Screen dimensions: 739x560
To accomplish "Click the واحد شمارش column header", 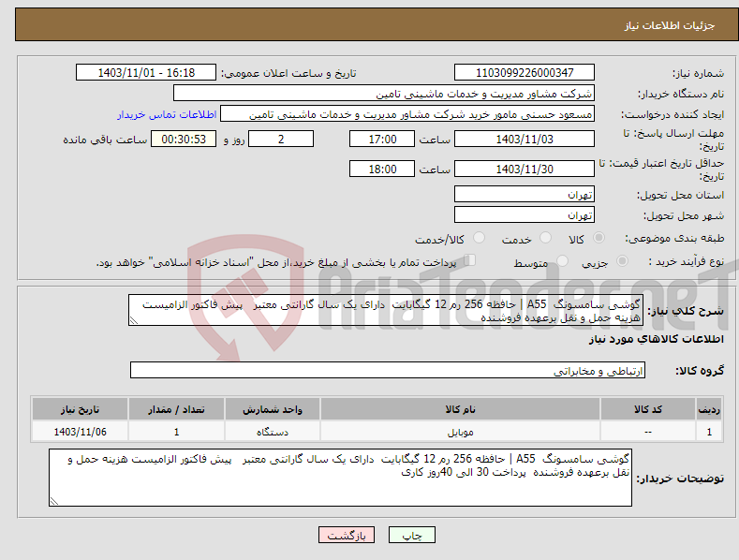I will click(272, 409).
